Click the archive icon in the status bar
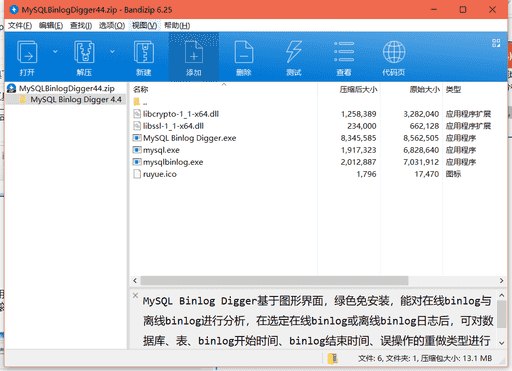 click(332, 359)
